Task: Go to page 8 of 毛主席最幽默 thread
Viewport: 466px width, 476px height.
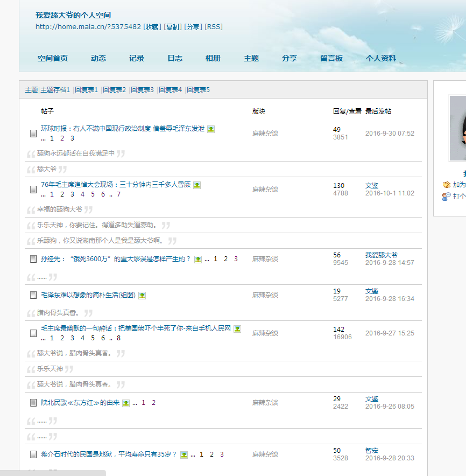Action: tap(118, 338)
